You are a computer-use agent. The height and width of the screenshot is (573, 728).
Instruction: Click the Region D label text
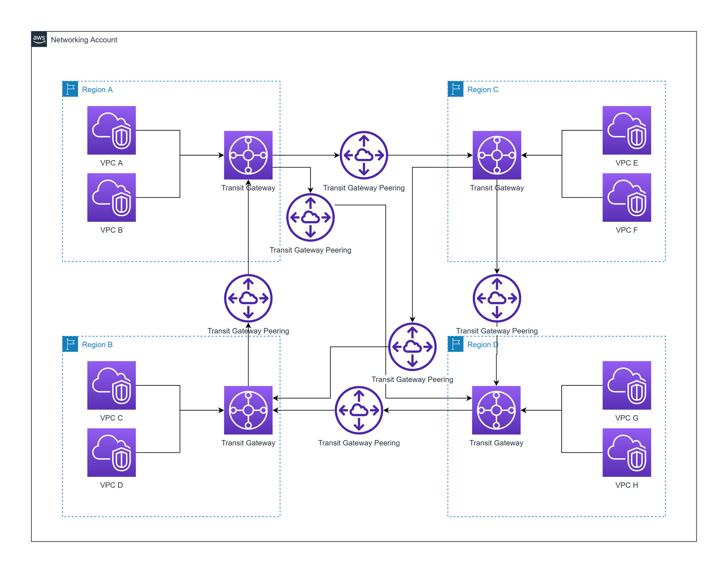click(x=483, y=345)
